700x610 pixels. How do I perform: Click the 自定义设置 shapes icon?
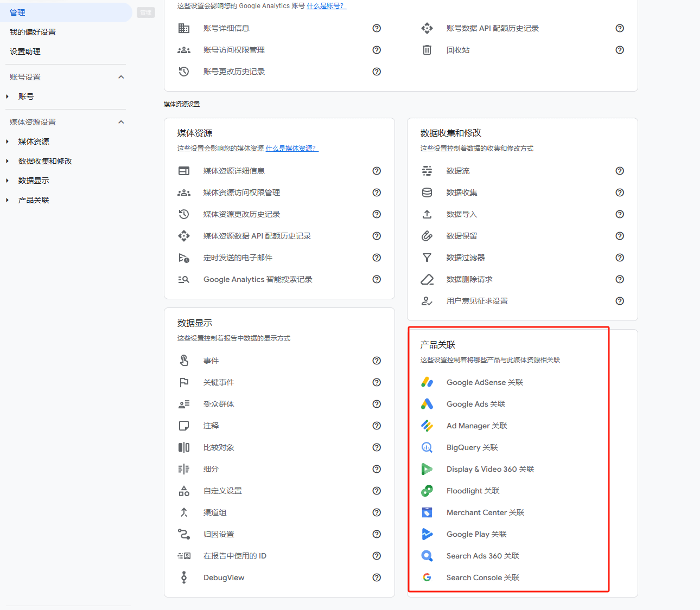(184, 491)
